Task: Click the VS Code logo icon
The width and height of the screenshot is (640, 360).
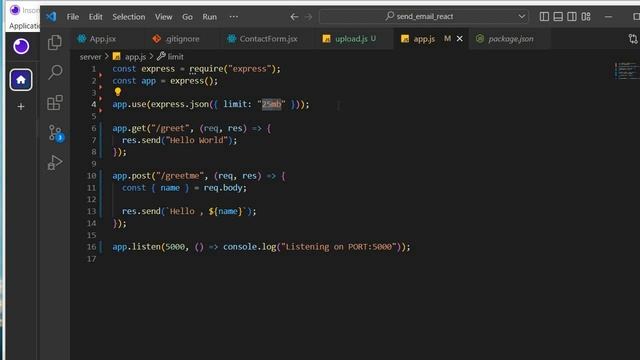Action: [x=51, y=16]
